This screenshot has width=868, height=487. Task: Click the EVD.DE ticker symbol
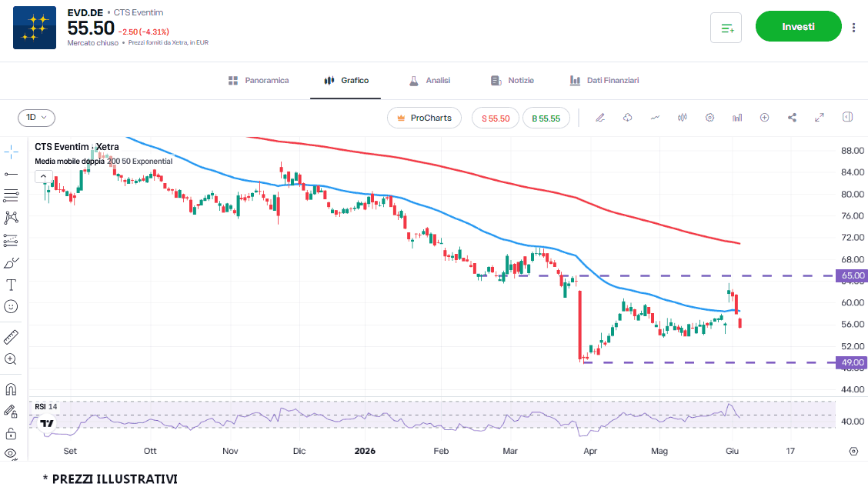pyautogui.click(x=85, y=12)
